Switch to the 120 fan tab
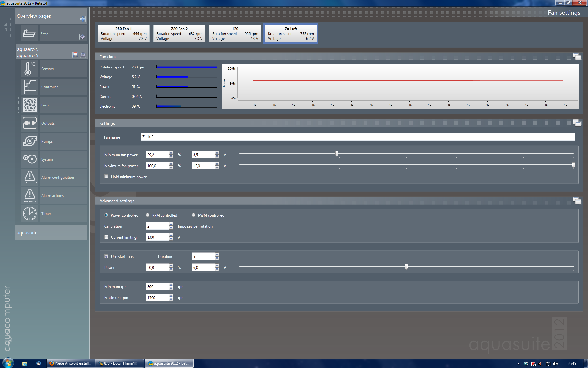This screenshot has width=588, height=368. click(235, 33)
